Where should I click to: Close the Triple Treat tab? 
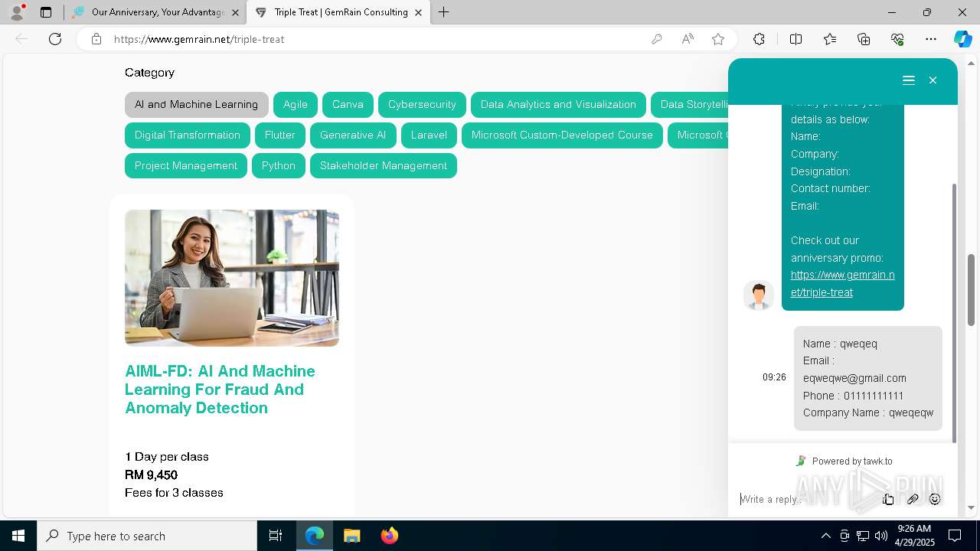pos(418,12)
